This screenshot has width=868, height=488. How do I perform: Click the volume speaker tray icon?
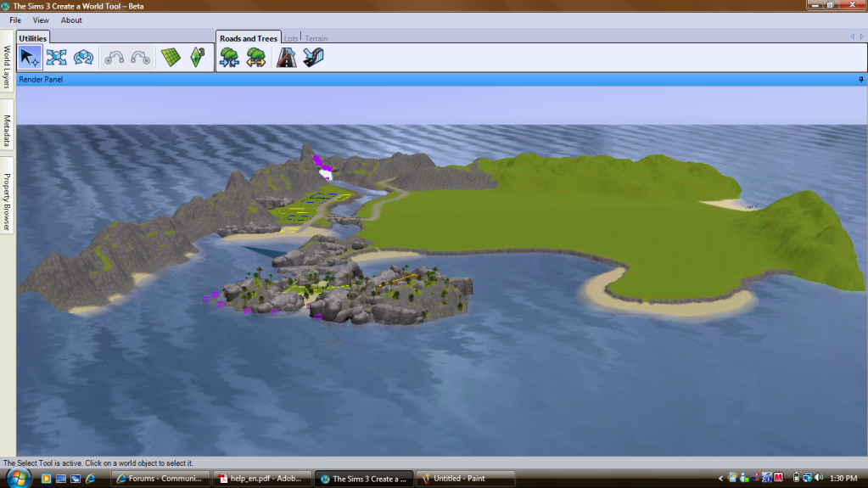coord(819,478)
